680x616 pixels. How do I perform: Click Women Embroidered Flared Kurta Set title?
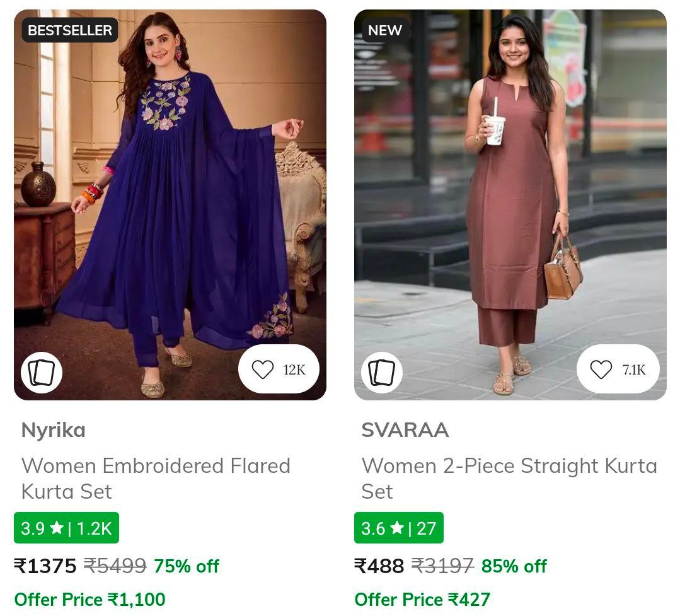click(x=156, y=479)
